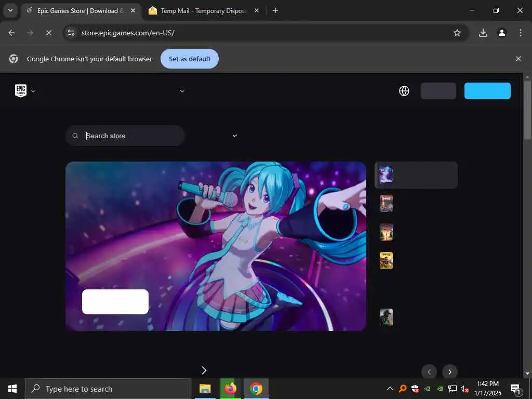Dismiss the default browser notification bar
Viewport: 532px width, 399px height.
coord(518,59)
